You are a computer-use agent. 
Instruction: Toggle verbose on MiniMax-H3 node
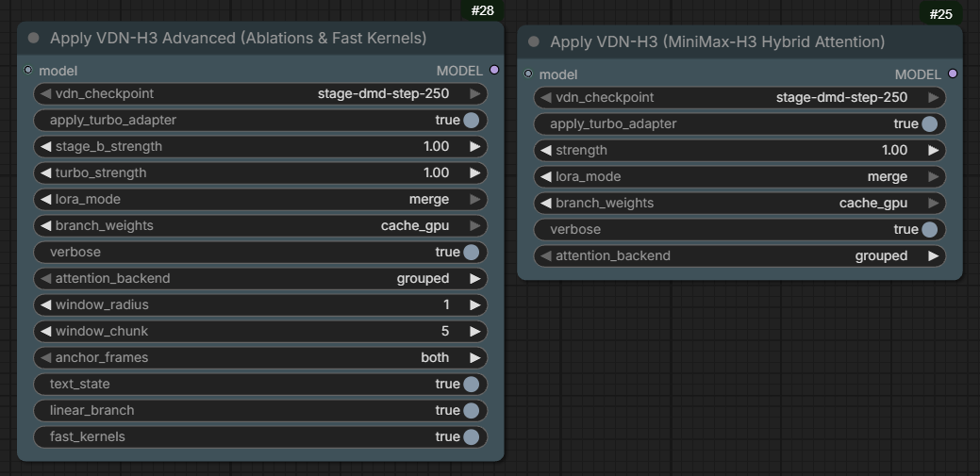[x=739, y=229]
